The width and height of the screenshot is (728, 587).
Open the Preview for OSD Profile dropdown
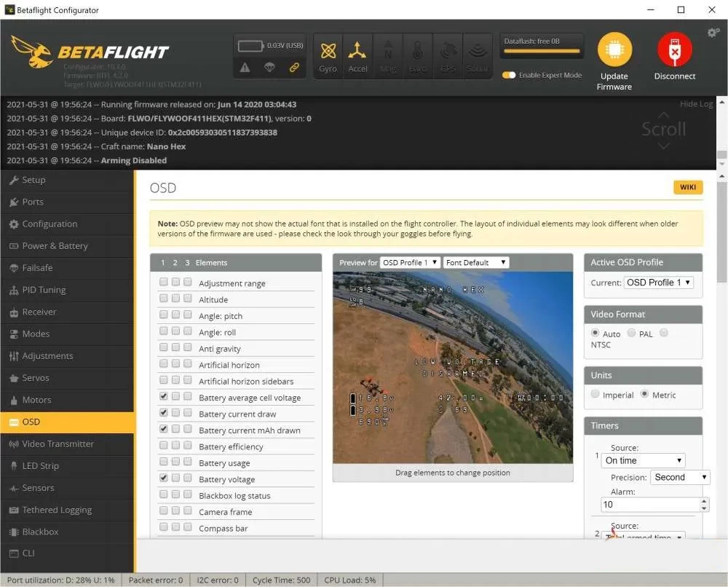(410, 262)
